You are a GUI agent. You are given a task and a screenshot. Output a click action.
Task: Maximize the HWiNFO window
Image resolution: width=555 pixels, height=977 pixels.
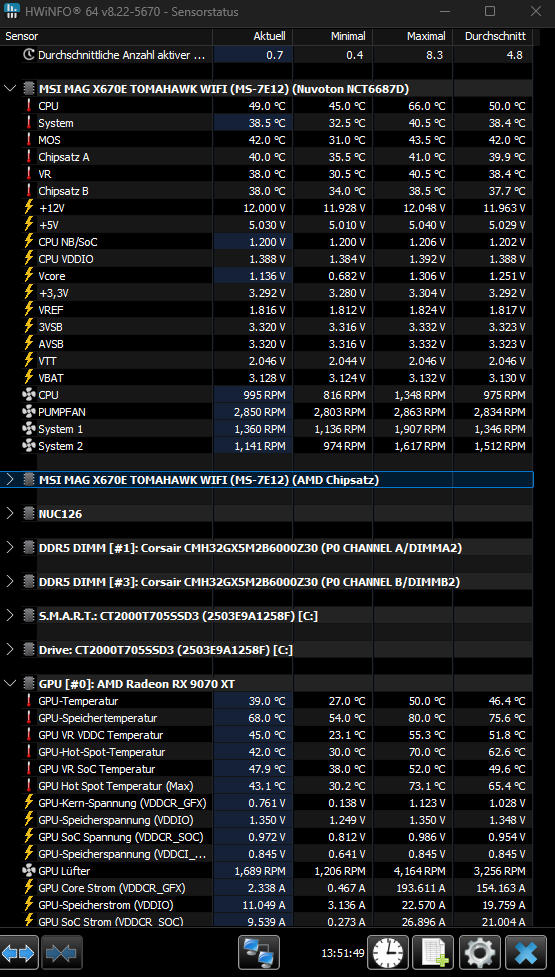click(490, 11)
